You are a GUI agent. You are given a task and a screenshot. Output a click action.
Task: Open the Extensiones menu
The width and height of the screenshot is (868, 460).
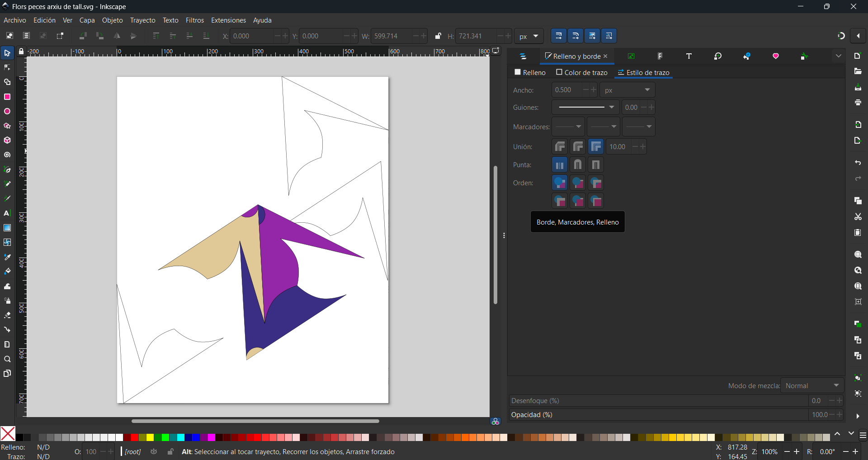(229, 20)
